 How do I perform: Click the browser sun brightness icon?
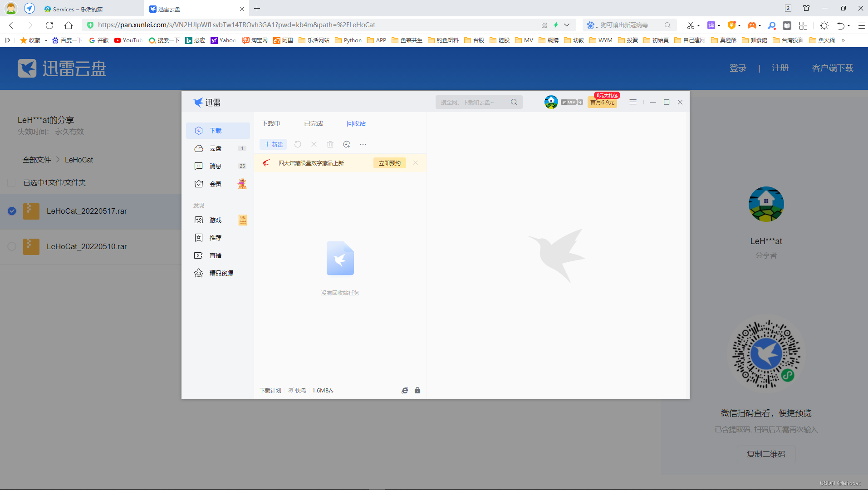(x=824, y=25)
